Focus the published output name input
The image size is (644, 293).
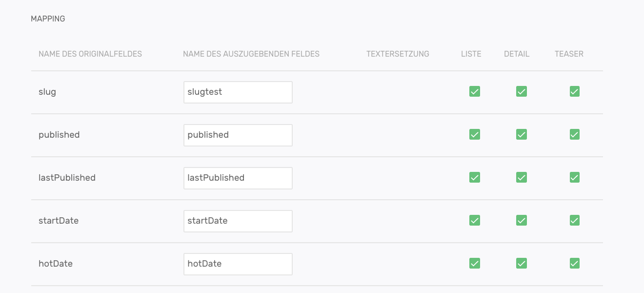[x=238, y=135]
